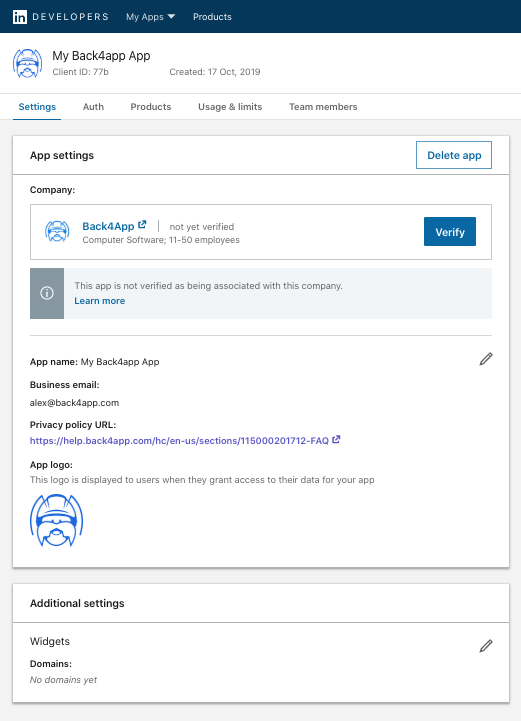
Task: Click the Verify button
Action: coord(450,232)
